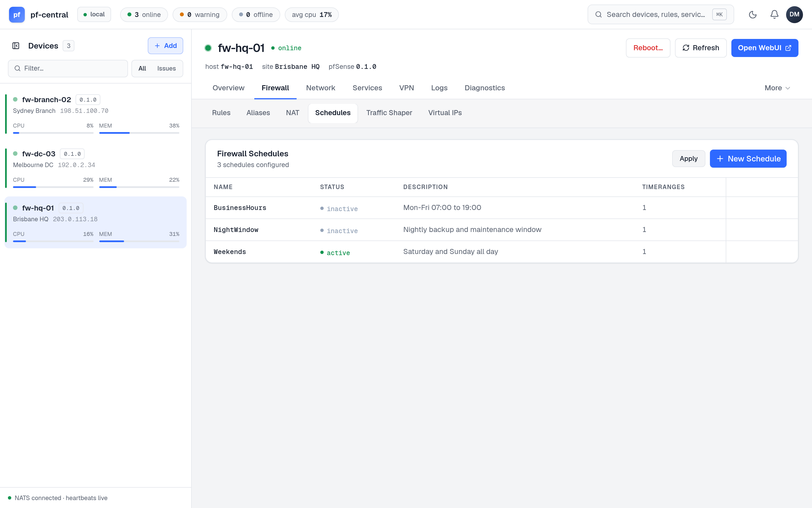Focus the global search devices field

(660, 14)
